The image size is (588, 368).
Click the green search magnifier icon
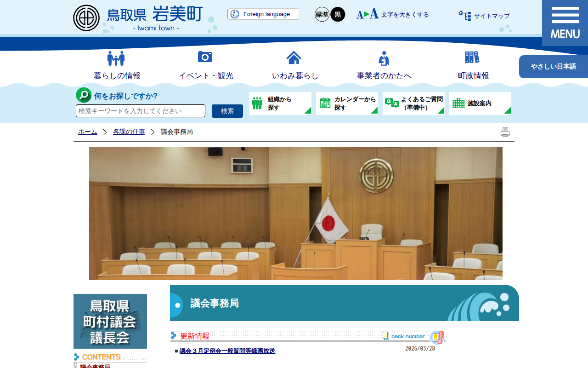click(84, 95)
